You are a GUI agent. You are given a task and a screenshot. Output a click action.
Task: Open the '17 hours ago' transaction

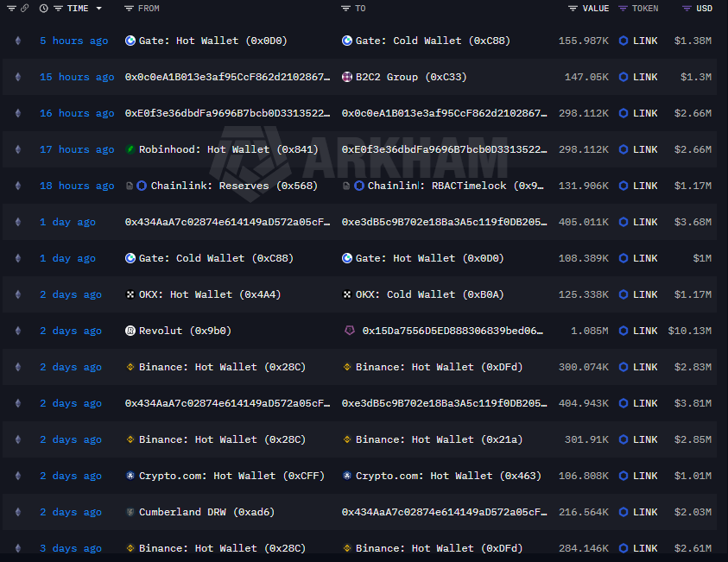tap(77, 149)
